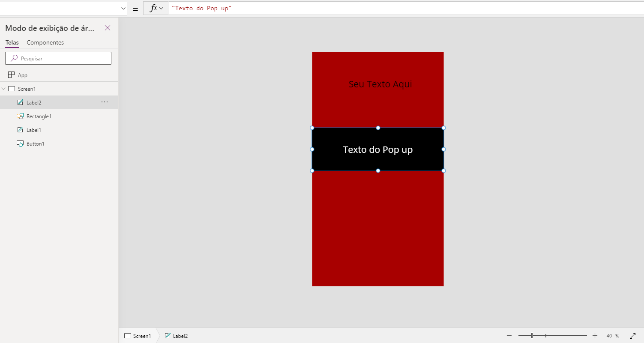Click the red screen area below the popup
The height and width of the screenshot is (343, 644).
[378, 228]
